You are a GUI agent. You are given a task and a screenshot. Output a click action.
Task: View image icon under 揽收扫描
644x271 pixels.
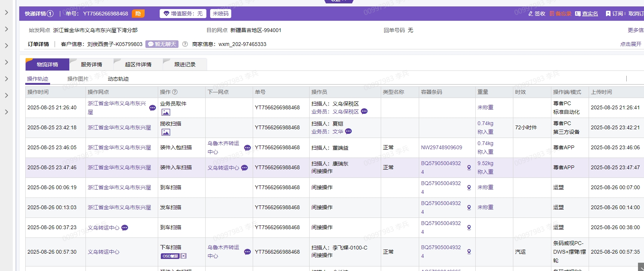[x=166, y=132]
